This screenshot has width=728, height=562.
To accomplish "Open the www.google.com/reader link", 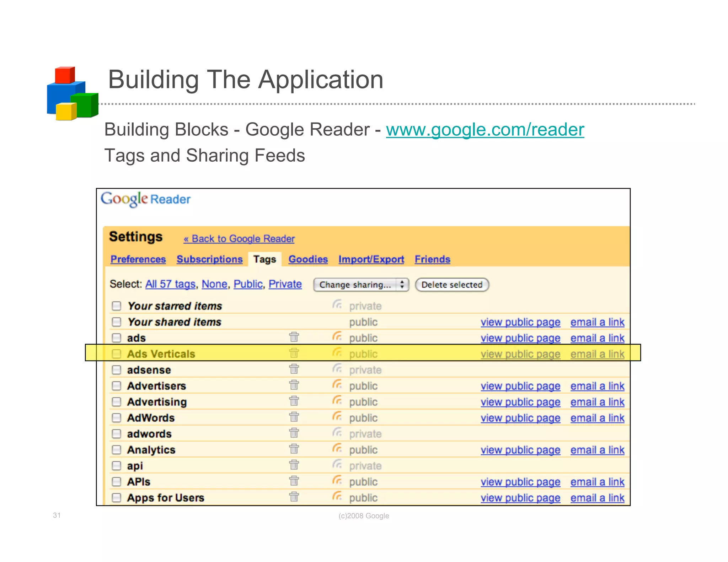I will coord(485,130).
